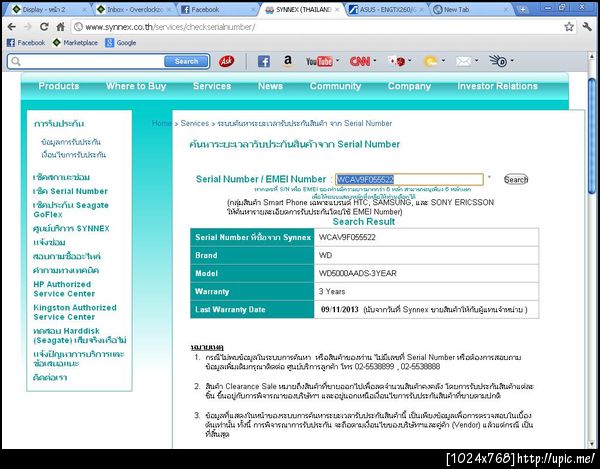Expand mail toolbar dropdown arrow
This screenshot has height=469, width=600.
(x=476, y=60)
